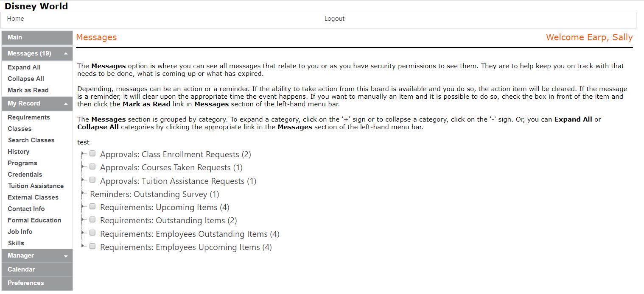The width and height of the screenshot is (644, 294).
Task: Click the Welcome Earp, Sally greeting
Action: 589,37
